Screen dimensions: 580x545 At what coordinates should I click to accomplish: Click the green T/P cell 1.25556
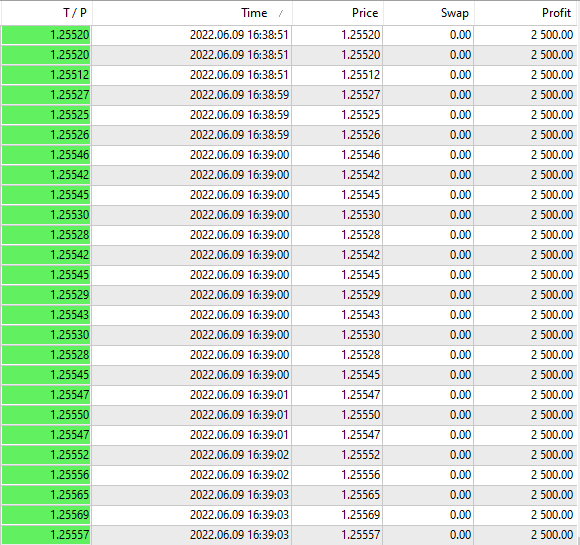point(46,475)
